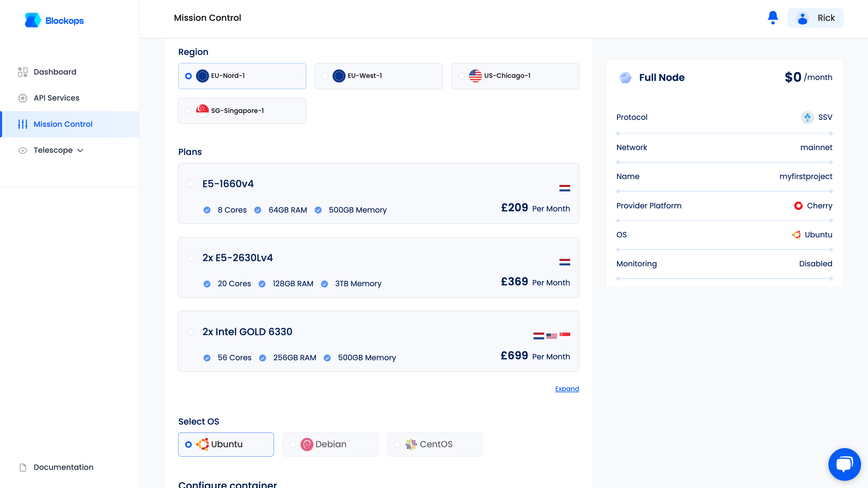
Task: Select the CentOS OS radio button
Action: click(x=397, y=445)
